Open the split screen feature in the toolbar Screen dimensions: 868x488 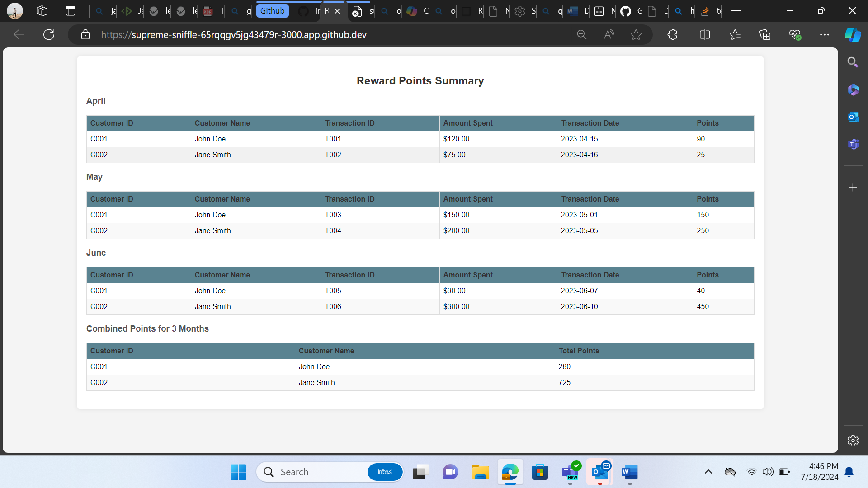point(705,34)
